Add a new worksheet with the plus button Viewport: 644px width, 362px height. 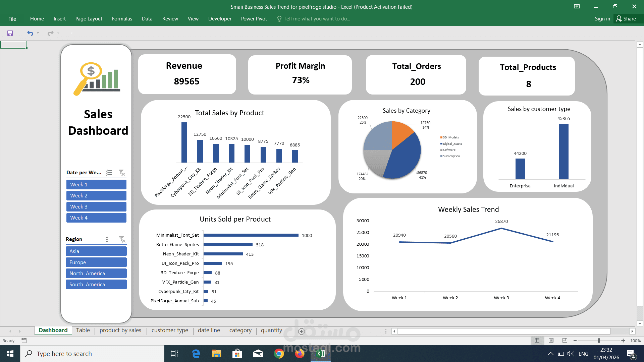click(x=301, y=331)
